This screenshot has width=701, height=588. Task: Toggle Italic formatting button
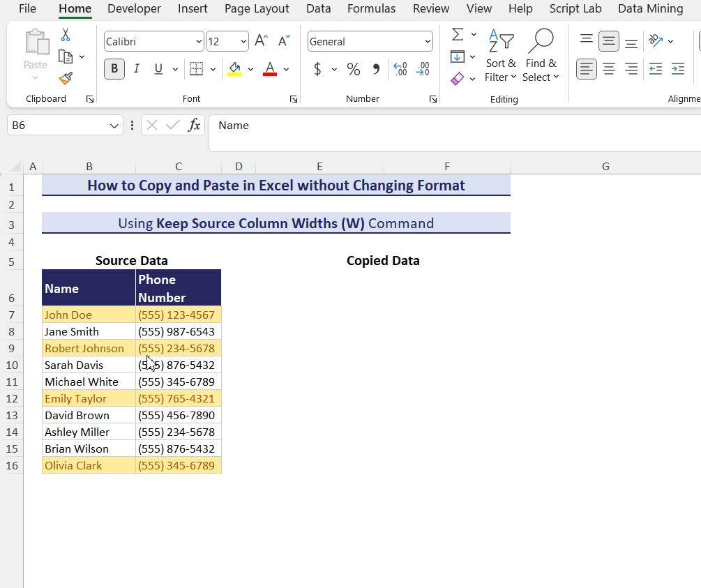point(137,69)
